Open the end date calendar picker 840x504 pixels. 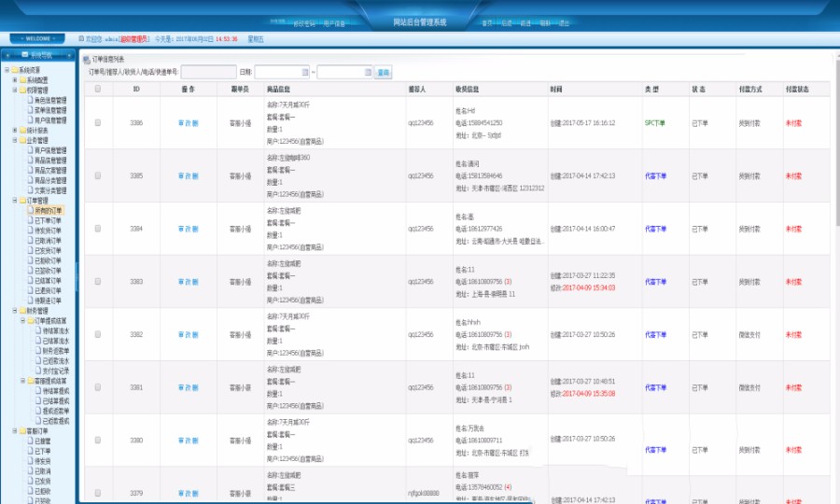point(368,72)
